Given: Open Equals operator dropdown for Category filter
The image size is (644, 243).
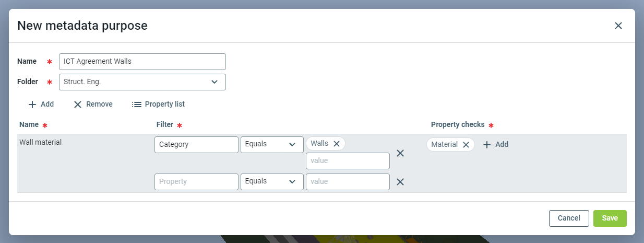Looking at the screenshot, I should click(272, 145).
